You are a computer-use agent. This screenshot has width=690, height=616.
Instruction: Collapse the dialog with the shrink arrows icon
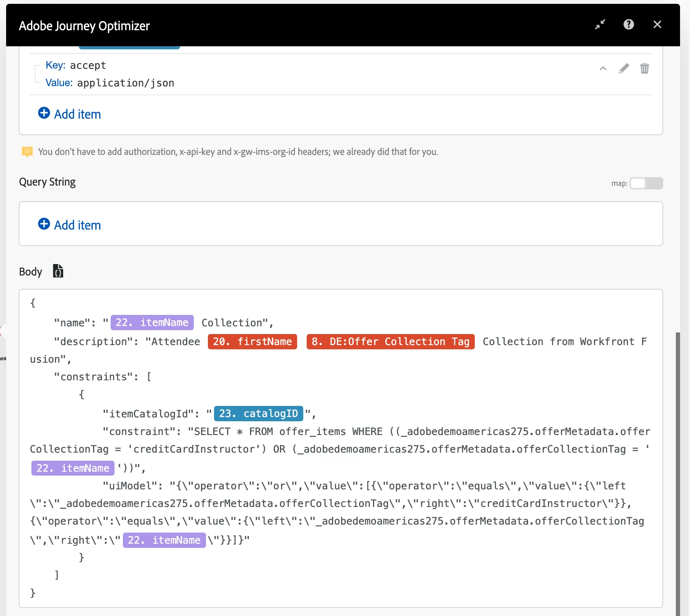(600, 24)
